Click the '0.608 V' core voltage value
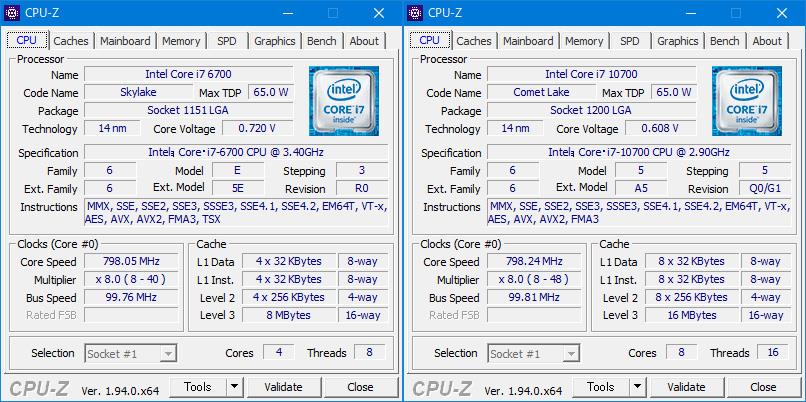The image size is (806, 402). 661,128
